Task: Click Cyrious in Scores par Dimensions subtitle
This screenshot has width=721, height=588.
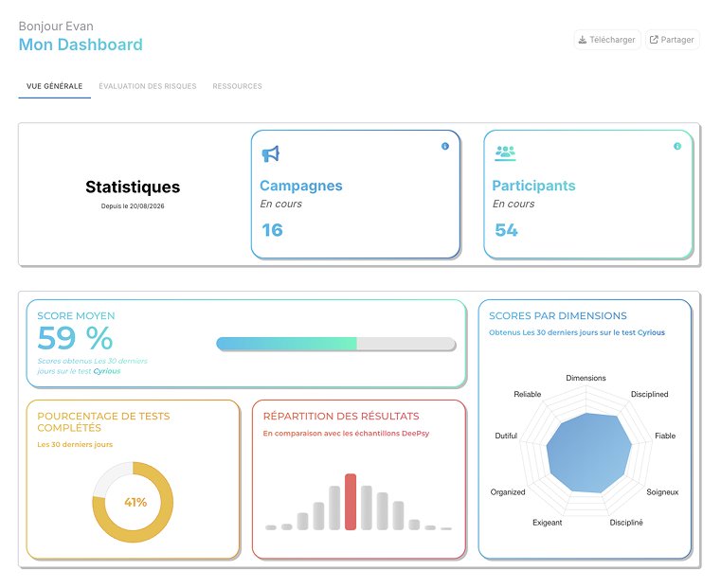Action: (651, 332)
